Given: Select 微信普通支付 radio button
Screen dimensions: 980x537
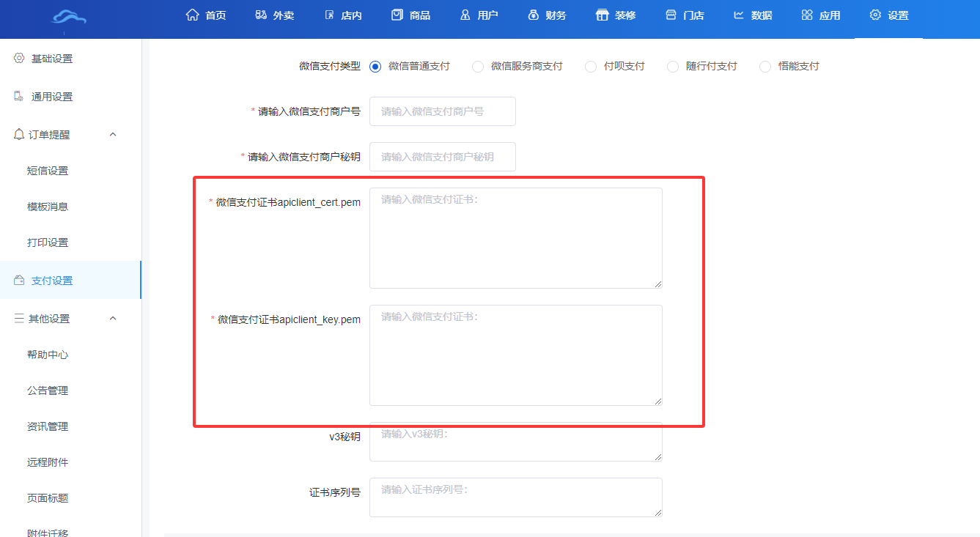Looking at the screenshot, I should click(376, 67).
